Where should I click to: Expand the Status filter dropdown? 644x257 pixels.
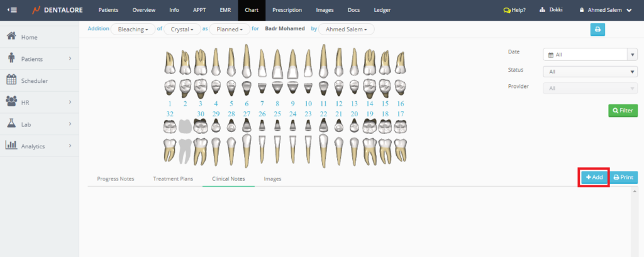point(590,72)
